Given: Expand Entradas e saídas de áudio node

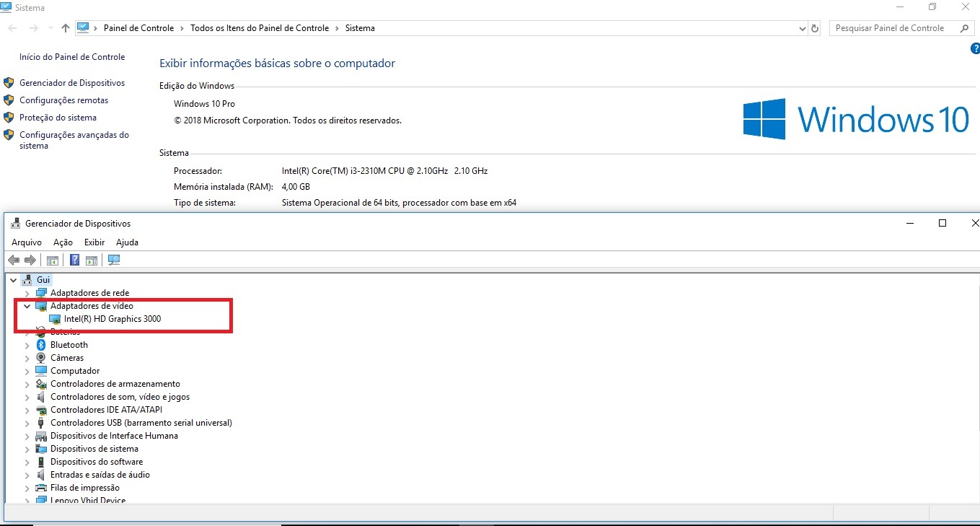Looking at the screenshot, I should [x=27, y=475].
